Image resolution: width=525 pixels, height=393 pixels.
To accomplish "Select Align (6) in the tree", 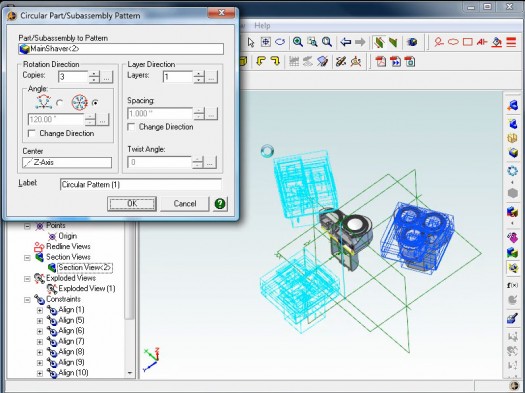I will pyautogui.click(x=71, y=331).
